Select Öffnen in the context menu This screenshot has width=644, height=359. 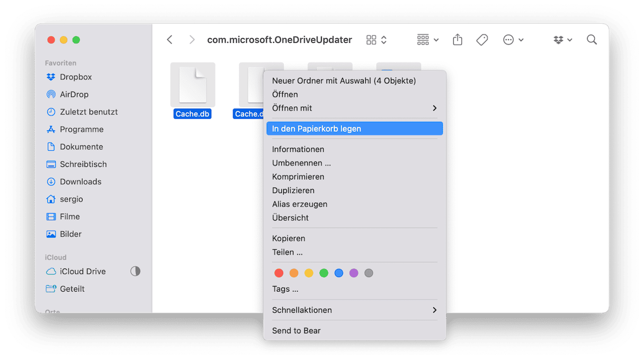355,94
